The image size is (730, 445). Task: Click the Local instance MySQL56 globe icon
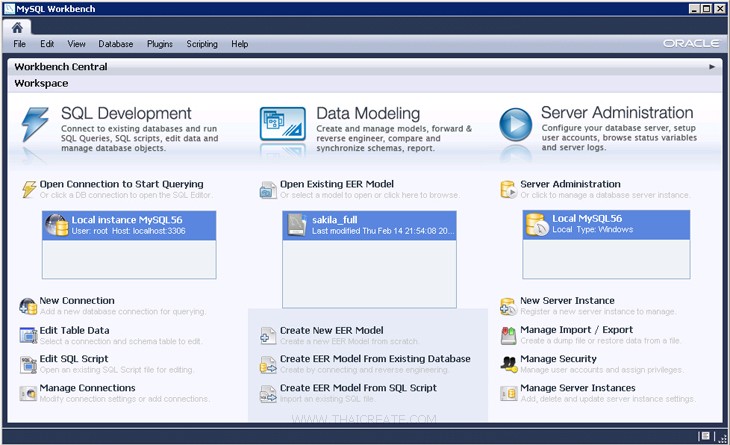pyautogui.click(x=57, y=225)
